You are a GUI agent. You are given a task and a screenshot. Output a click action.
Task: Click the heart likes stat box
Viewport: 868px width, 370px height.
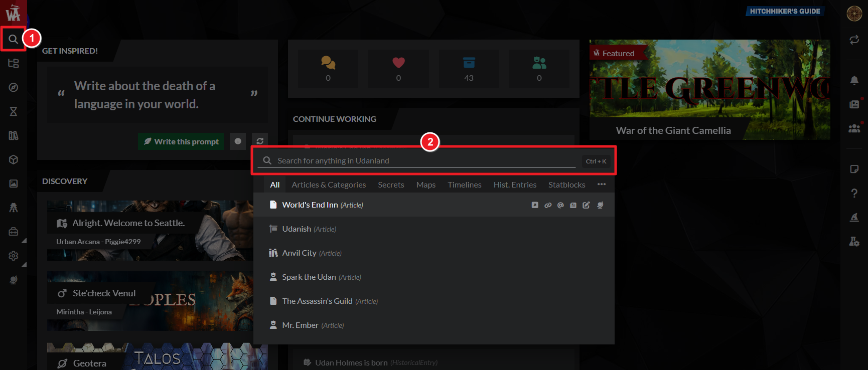398,69
